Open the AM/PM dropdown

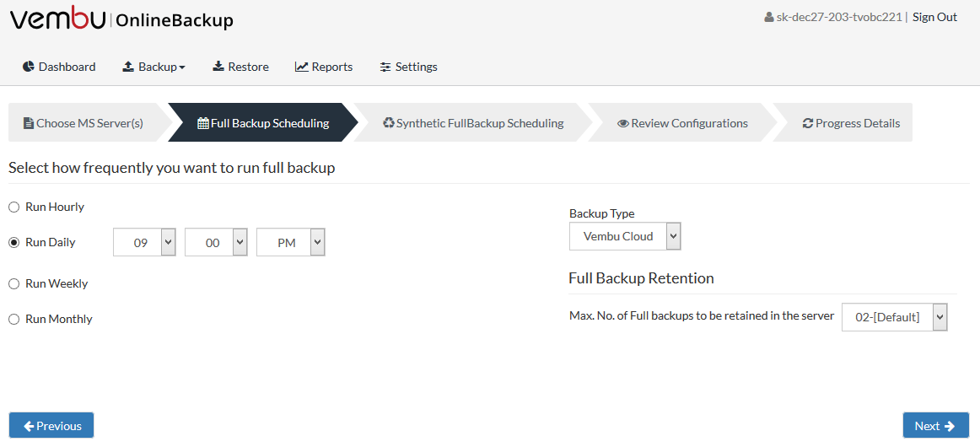pyautogui.click(x=291, y=243)
